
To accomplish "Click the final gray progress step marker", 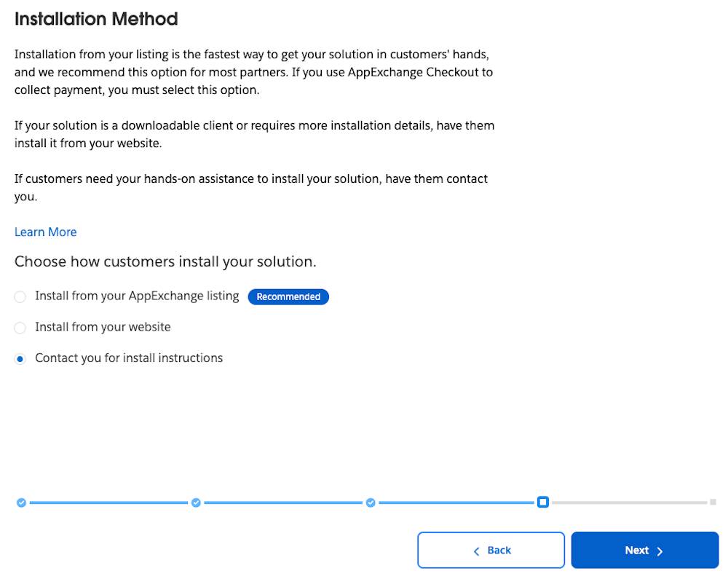I will click(713, 502).
